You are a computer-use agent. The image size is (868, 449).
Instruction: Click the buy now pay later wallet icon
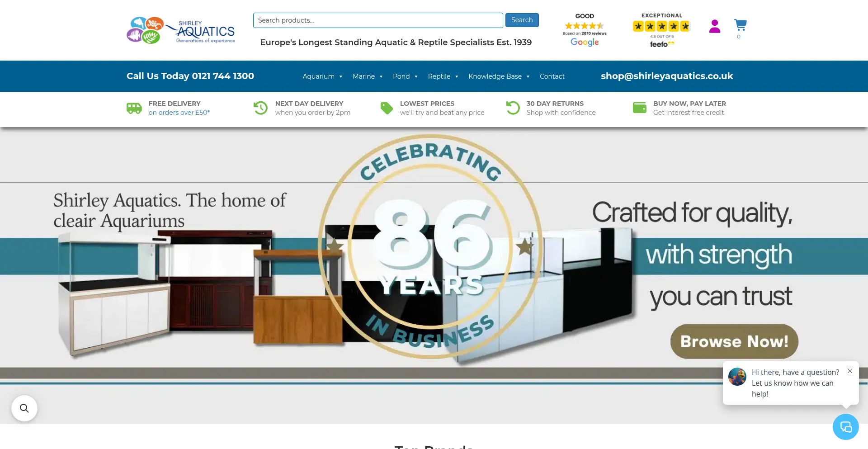point(640,108)
